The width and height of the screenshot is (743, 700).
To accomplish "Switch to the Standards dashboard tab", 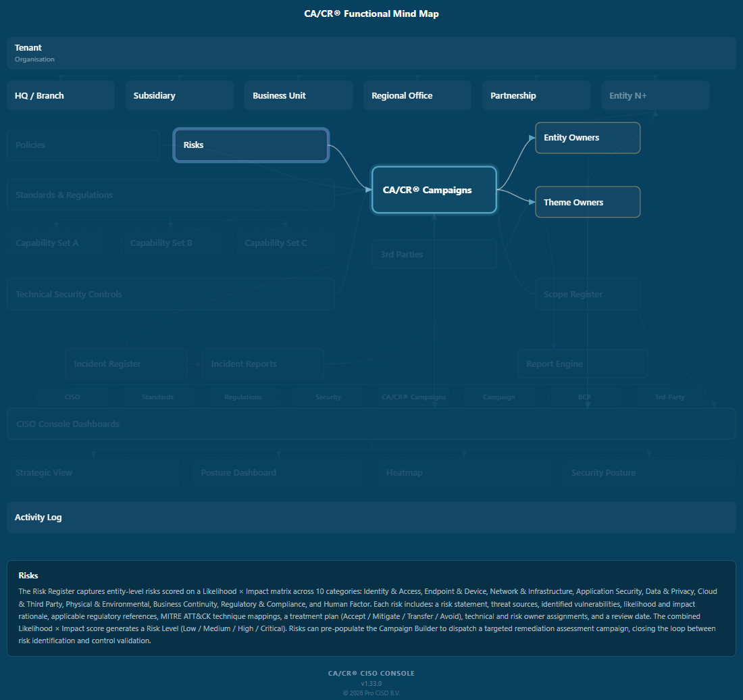I will point(157,397).
